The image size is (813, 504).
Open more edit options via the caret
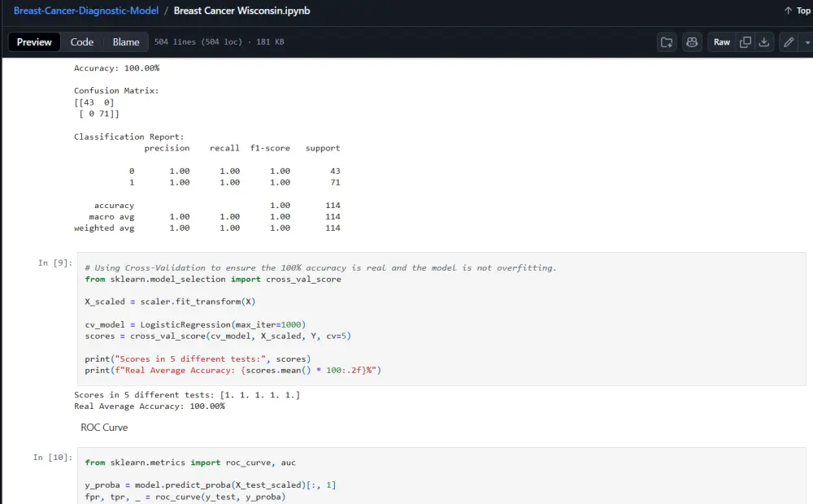(806, 41)
